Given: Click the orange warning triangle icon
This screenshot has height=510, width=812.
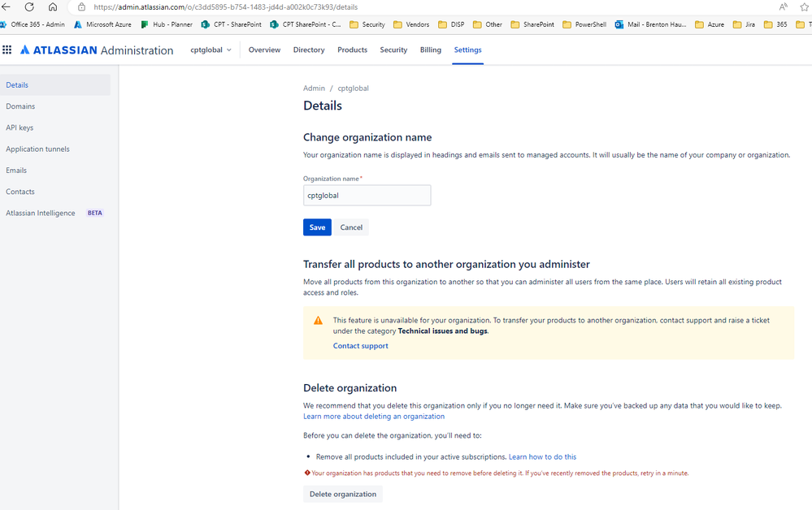Looking at the screenshot, I should (318, 321).
